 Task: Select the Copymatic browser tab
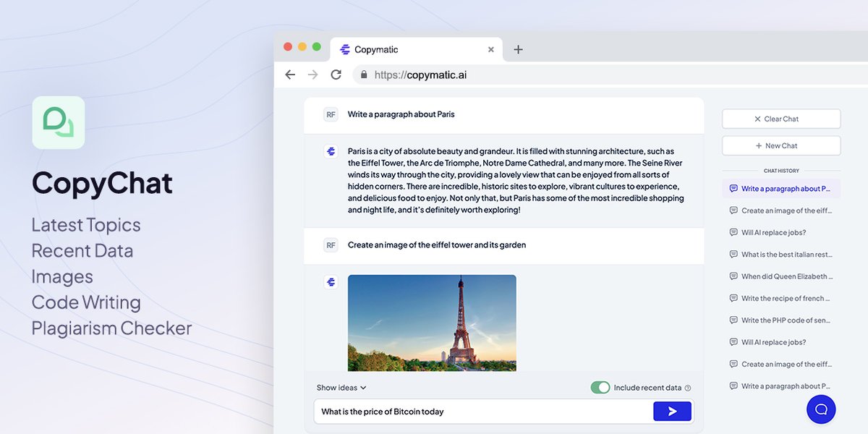click(x=417, y=50)
